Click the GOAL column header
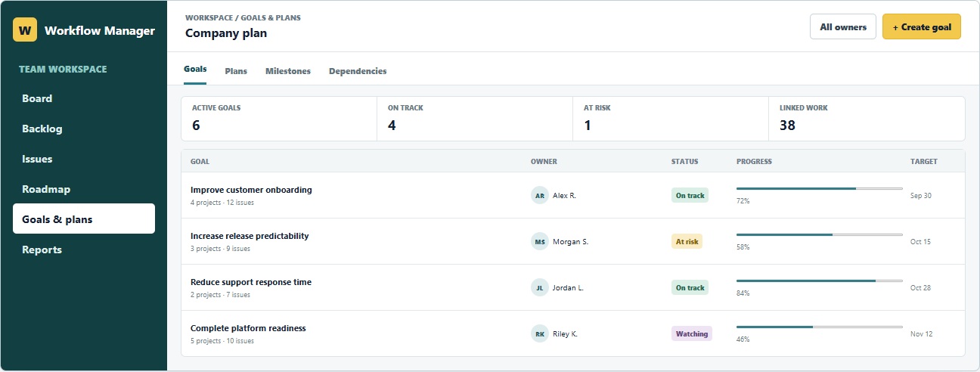980x372 pixels. [200, 161]
